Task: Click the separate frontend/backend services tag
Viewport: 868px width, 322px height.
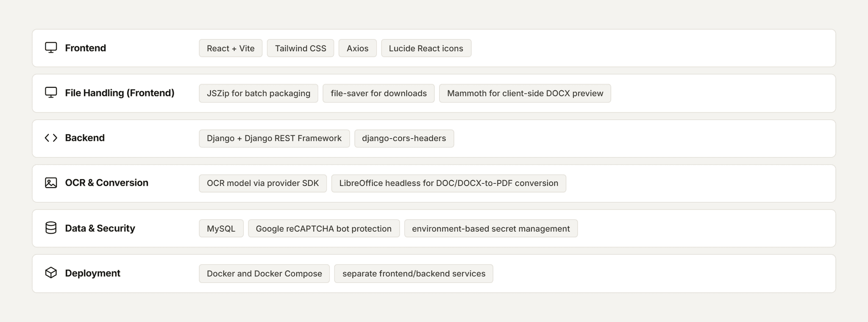Action: [x=414, y=274]
